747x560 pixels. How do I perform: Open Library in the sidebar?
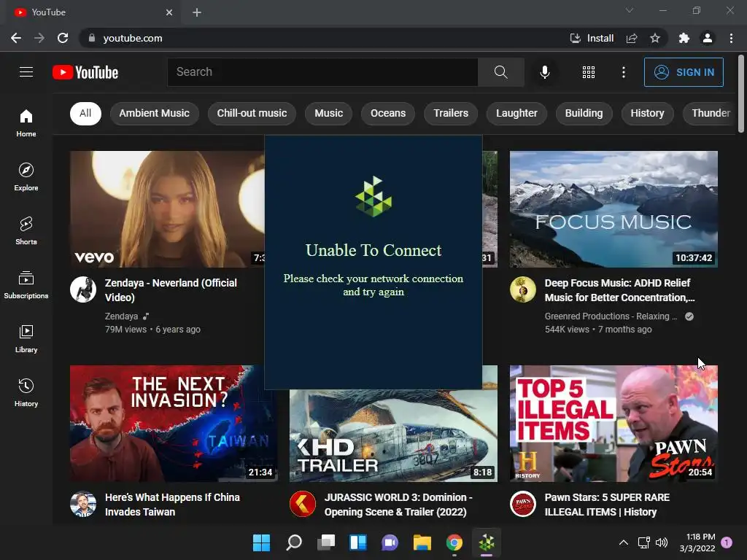point(26,338)
